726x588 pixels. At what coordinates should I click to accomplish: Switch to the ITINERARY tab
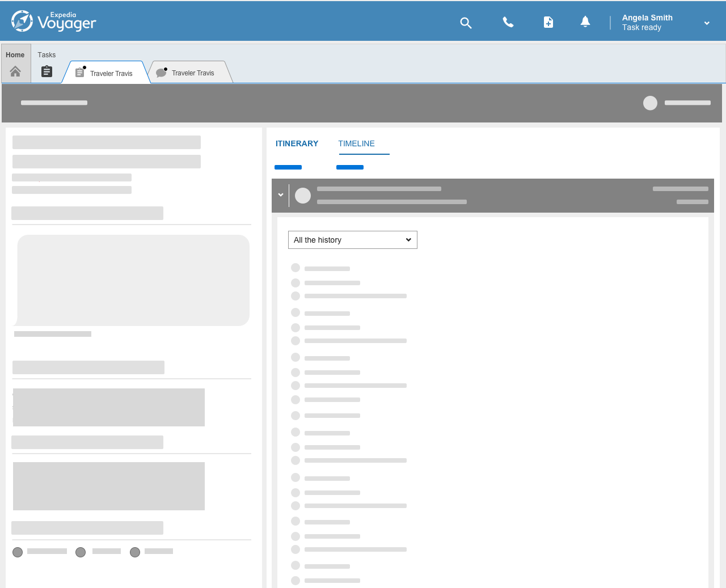(x=297, y=143)
